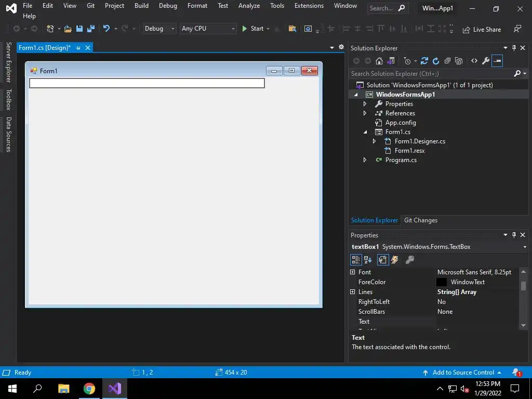Switch between solutions and folder views

point(391,61)
